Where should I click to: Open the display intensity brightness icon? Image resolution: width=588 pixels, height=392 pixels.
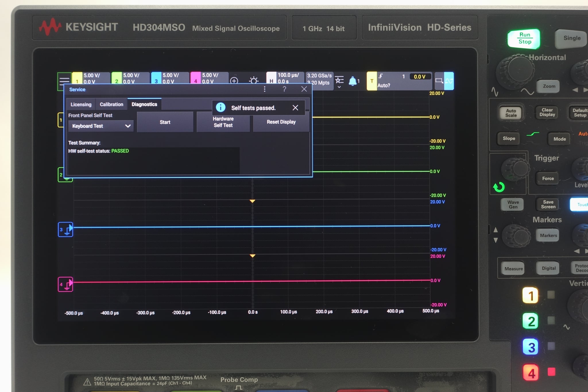[254, 80]
